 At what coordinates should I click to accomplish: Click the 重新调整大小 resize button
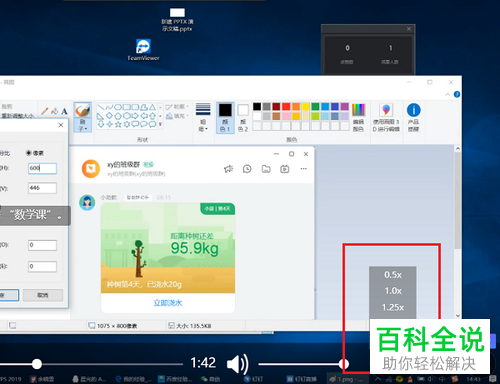click(x=17, y=116)
